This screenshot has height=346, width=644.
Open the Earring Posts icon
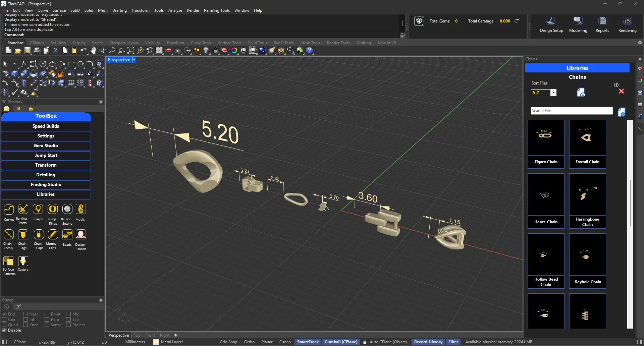pos(23,209)
